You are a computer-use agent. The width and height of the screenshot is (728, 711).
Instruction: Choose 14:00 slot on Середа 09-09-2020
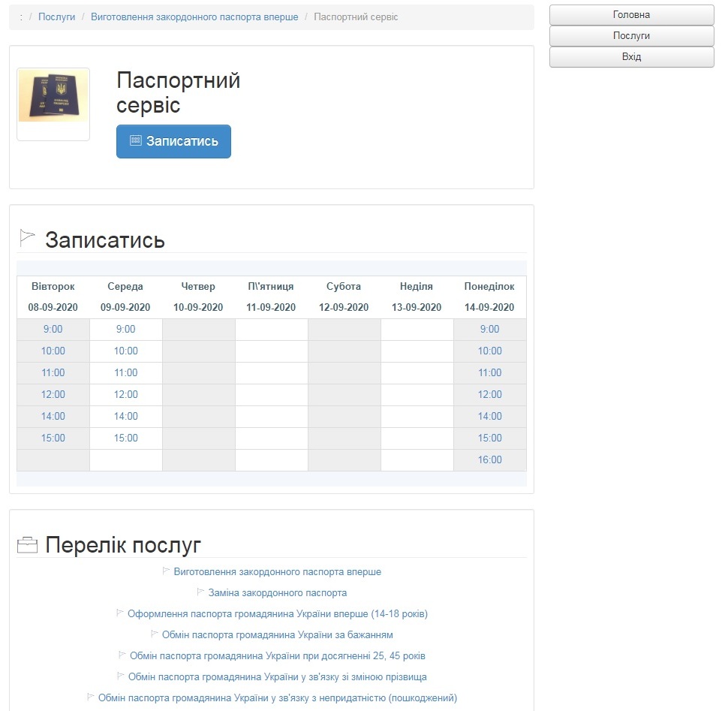pyautogui.click(x=126, y=417)
